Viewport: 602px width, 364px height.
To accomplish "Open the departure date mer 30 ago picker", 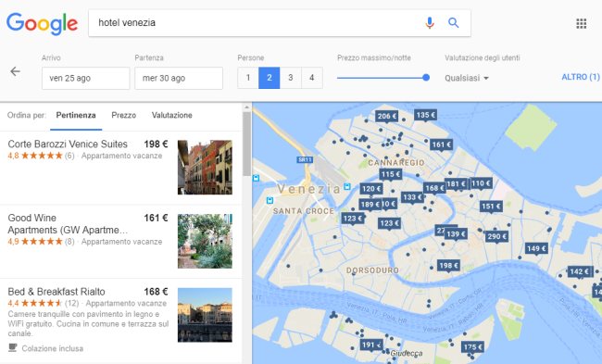I will click(x=179, y=79).
